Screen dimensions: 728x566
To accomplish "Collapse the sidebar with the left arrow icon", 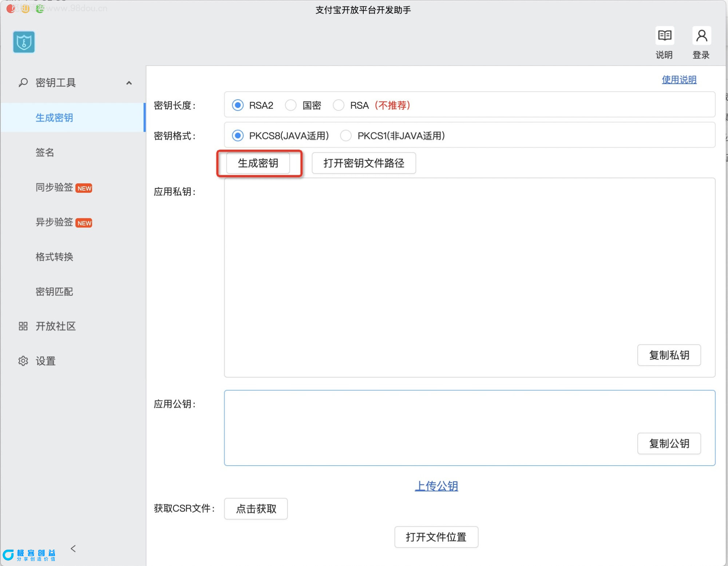I will click(73, 549).
